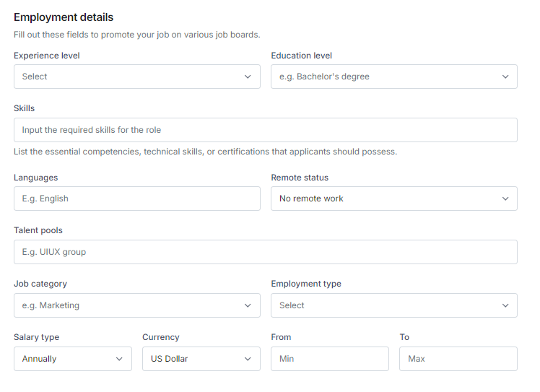Click the chevron in Experience level
The height and width of the screenshot is (392, 540).
click(248, 77)
